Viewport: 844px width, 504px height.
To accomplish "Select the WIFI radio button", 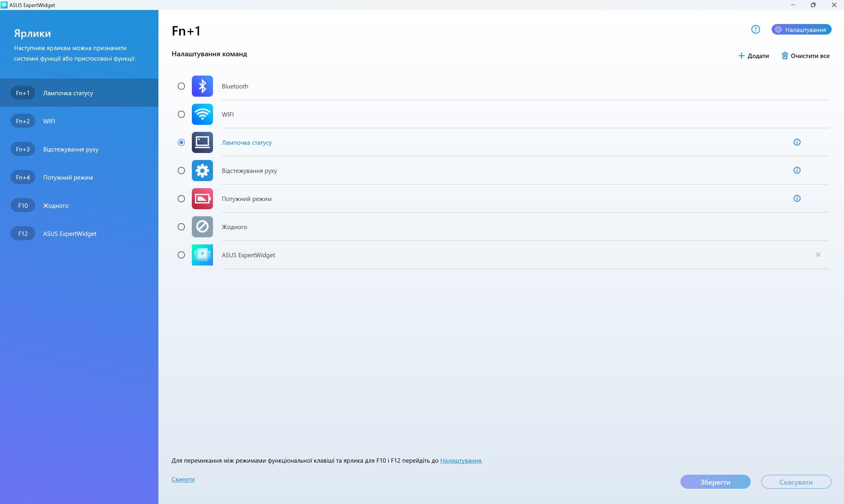I will 181,115.
